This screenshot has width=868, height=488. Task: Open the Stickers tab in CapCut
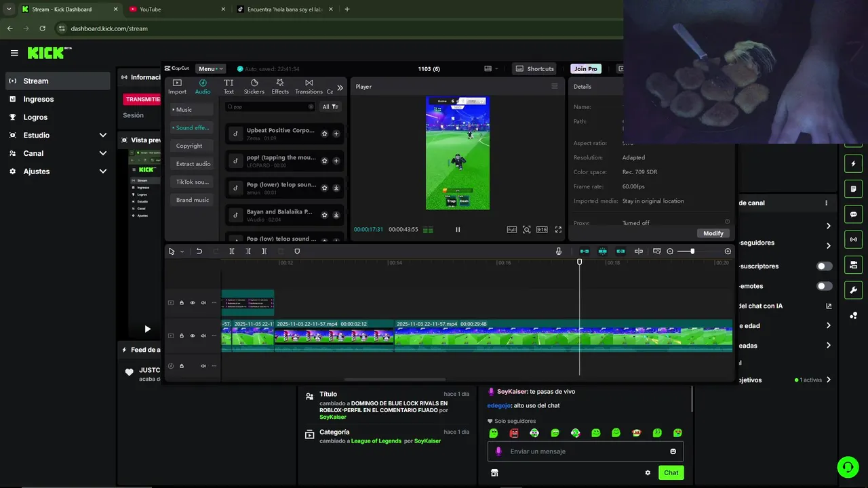tap(254, 87)
